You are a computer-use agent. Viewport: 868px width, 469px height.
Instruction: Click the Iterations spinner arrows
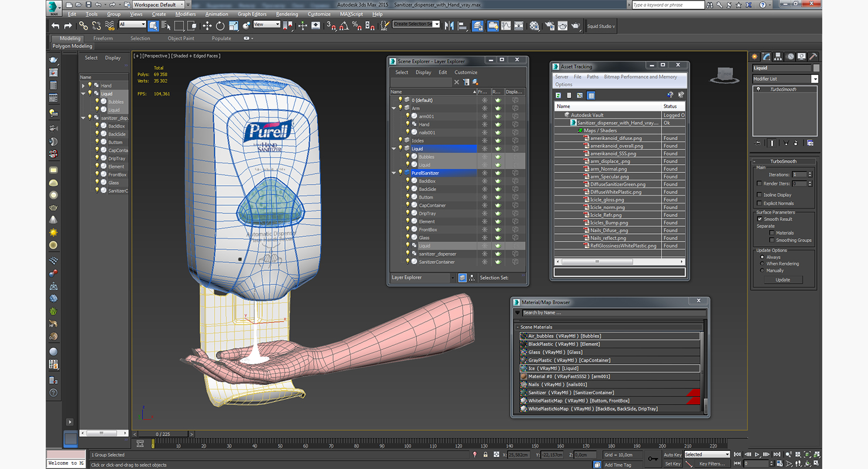click(810, 174)
